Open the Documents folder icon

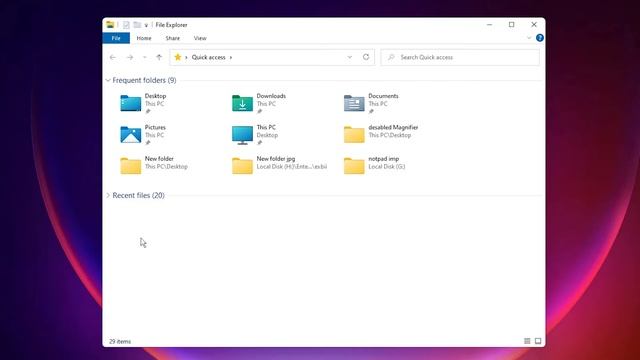click(x=354, y=103)
